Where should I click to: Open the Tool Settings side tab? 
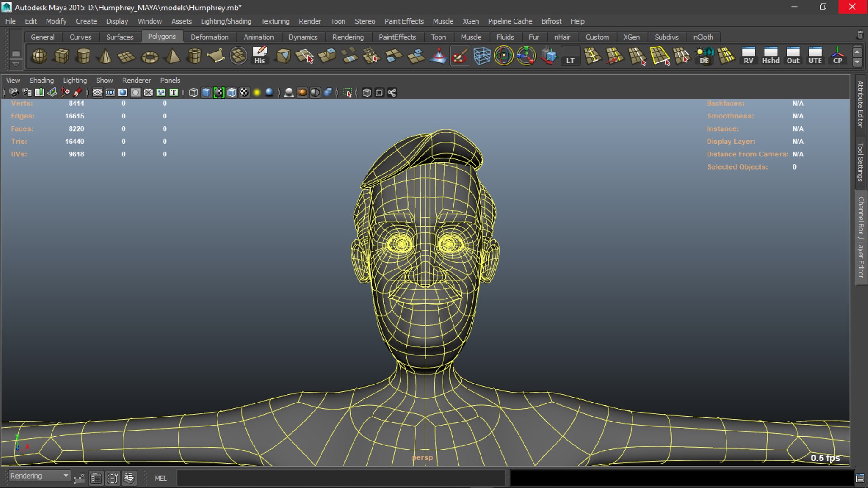click(x=860, y=162)
